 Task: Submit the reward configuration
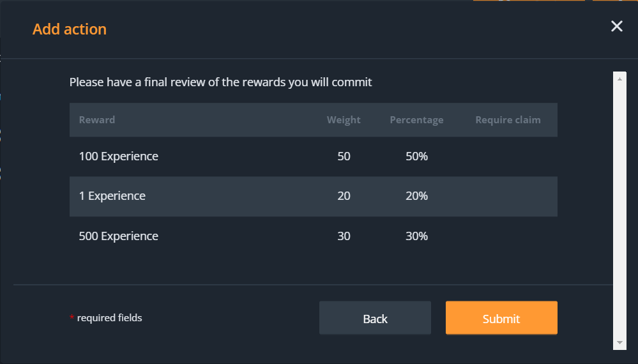tap(501, 318)
